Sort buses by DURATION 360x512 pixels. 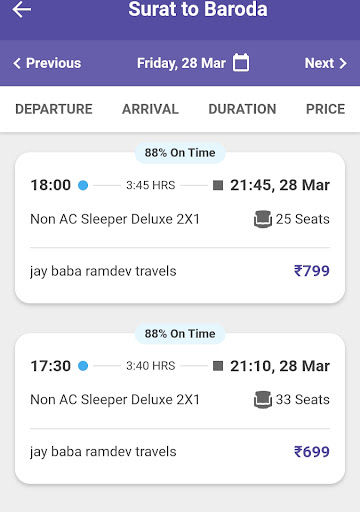[242, 109]
